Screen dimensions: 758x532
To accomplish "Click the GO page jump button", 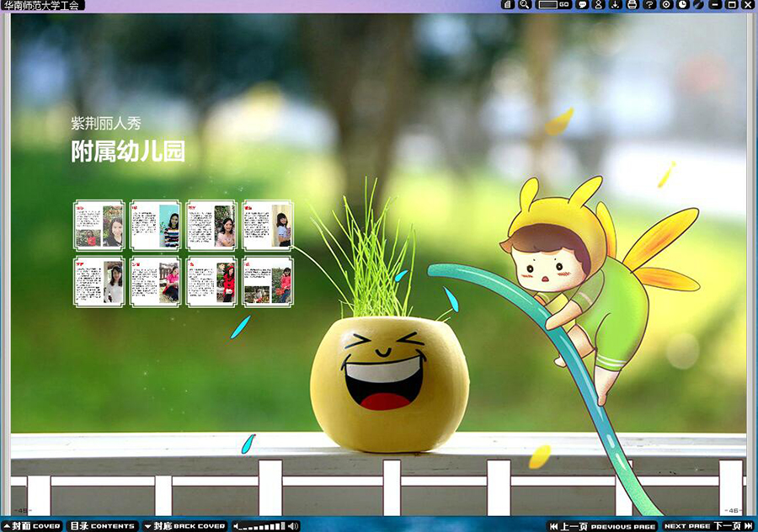I will pyautogui.click(x=564, y=5).
